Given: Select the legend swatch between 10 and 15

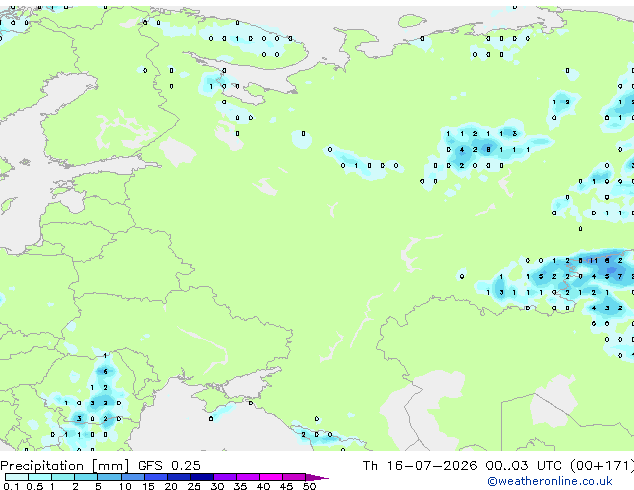Looking at the screenshot, I should tap(133, 477).
